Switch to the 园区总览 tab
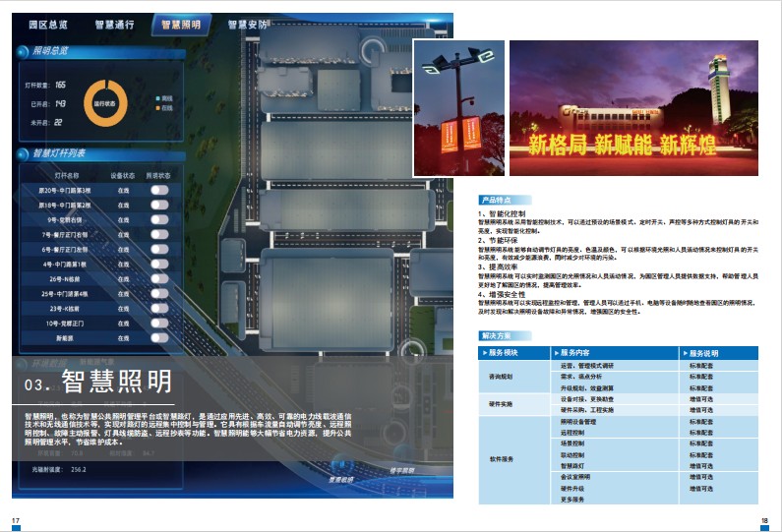The width and height of the screenshot is (782, 532). tap(47, 24)
